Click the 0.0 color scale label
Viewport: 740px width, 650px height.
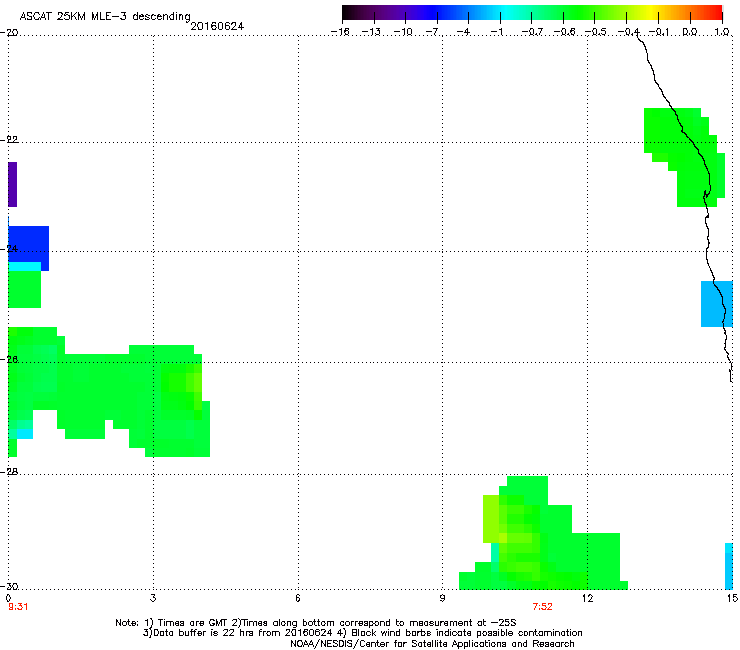pos(690,32)
